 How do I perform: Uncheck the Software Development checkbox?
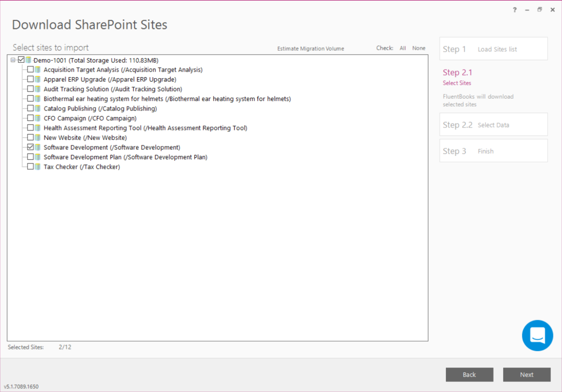click(31, 147)
